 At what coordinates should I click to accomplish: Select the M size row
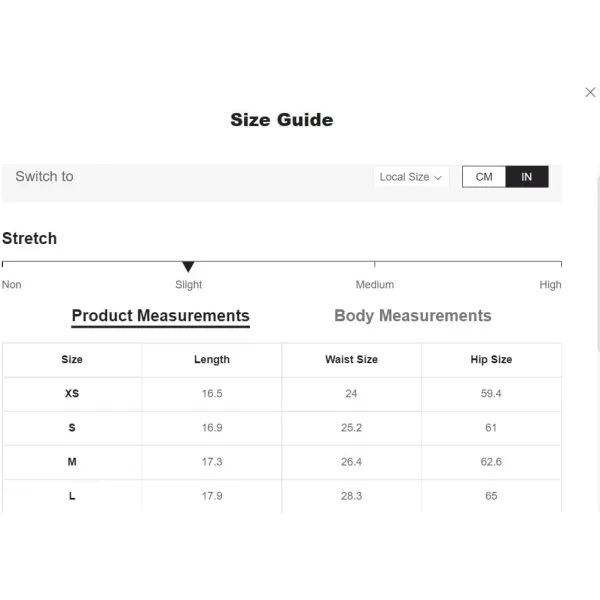coord(282,462)
